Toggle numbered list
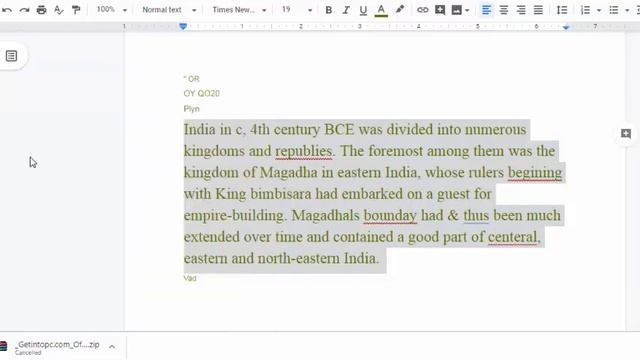The width and height of the screenshot is (640, 360). (x=585, y=10)
